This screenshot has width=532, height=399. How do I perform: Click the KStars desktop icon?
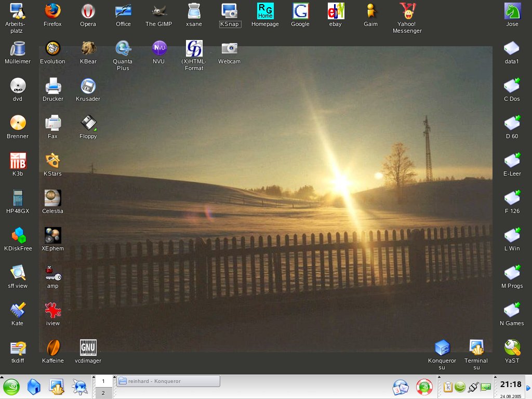tap(52, 161)
